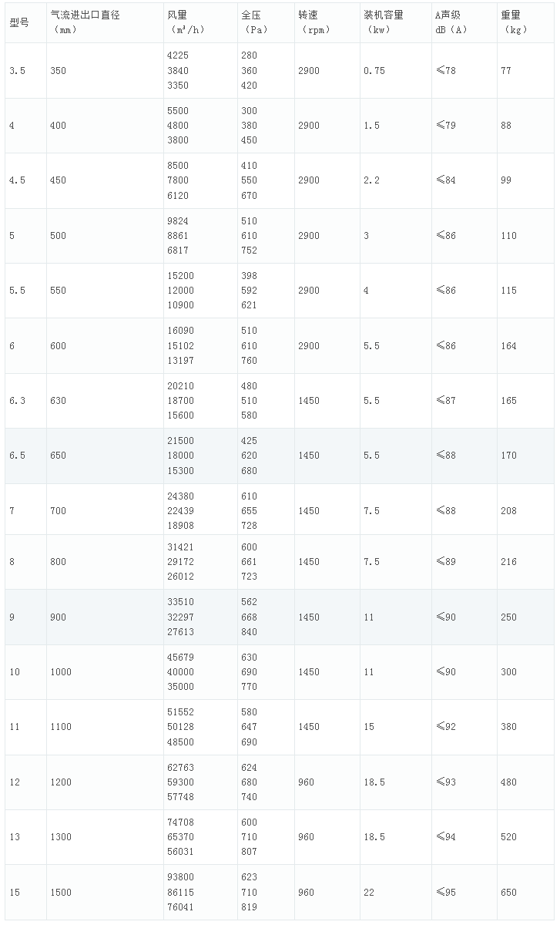Click model number 6.3

tap(17, 401)
